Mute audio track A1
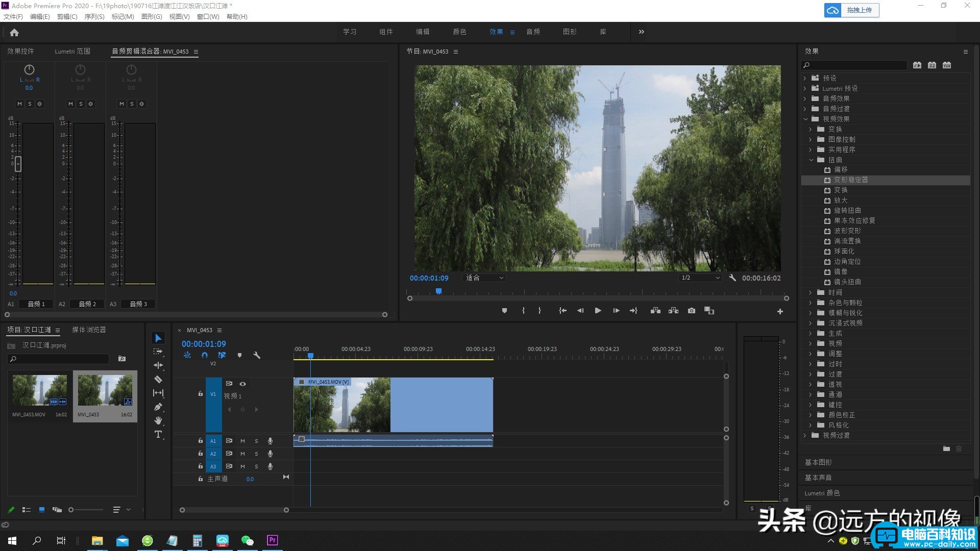 [x=242, y=441]
